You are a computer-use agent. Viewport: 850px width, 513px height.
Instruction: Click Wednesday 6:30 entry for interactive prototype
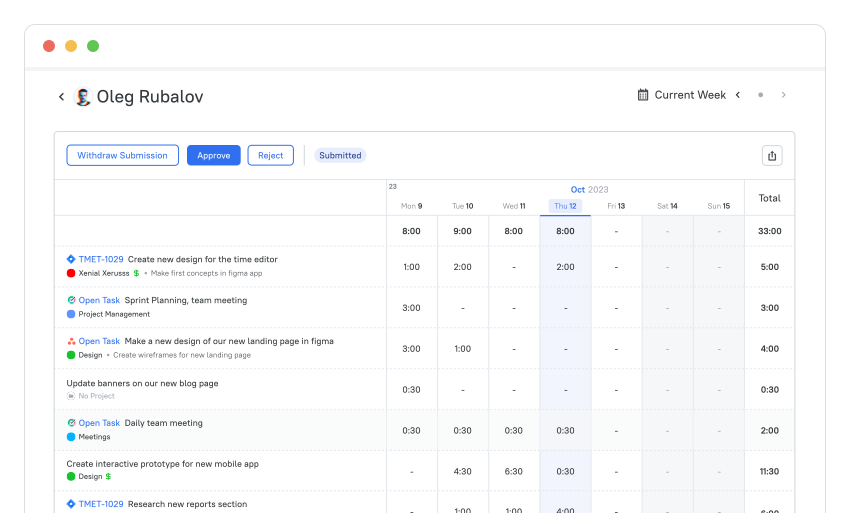514,471
